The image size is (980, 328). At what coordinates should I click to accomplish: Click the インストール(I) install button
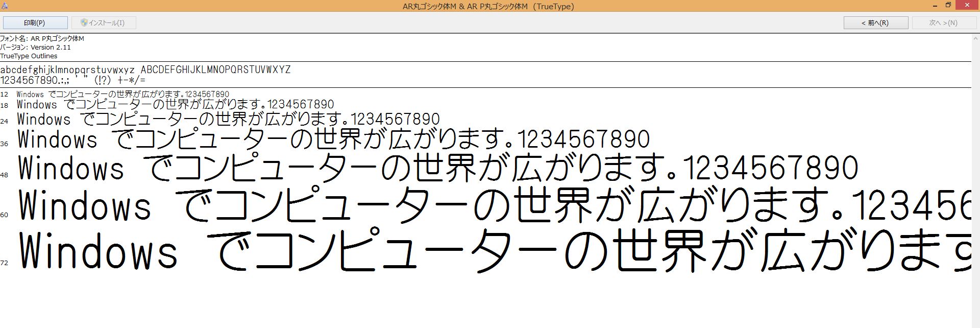[x=104, y=23]
